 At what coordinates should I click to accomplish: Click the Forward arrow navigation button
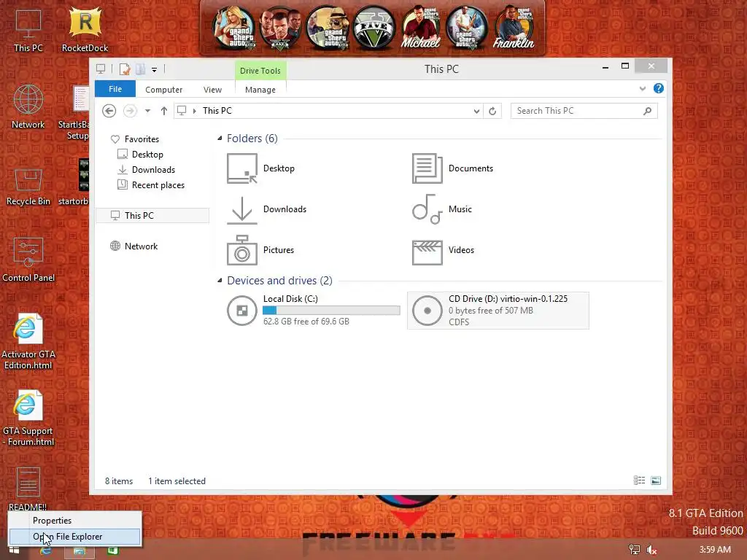tap(130, 111)
